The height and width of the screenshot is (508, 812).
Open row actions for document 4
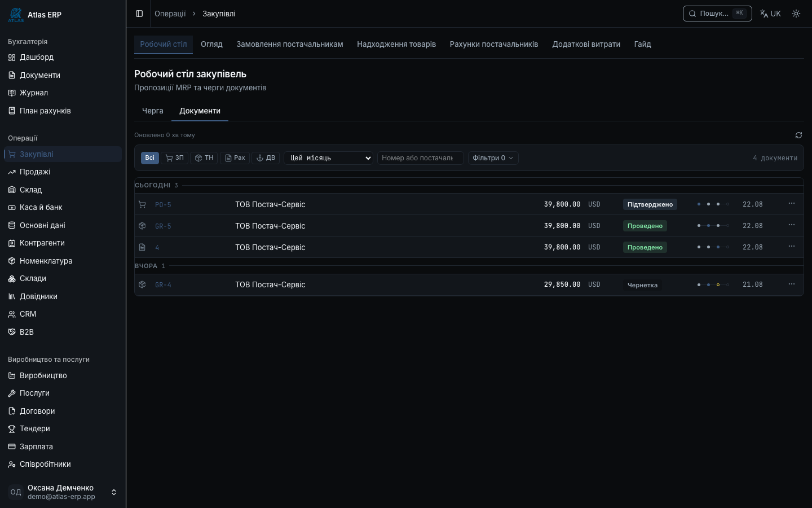[x=792, y=247]
